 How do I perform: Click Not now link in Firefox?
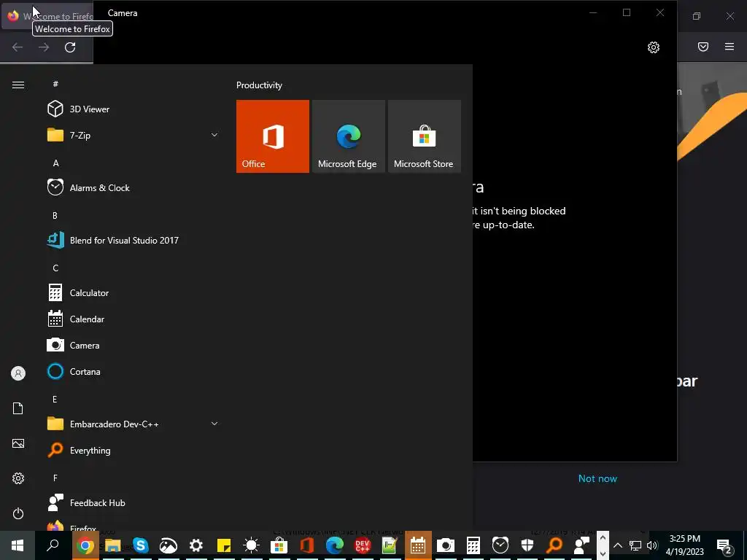click(x=597, y=478)
